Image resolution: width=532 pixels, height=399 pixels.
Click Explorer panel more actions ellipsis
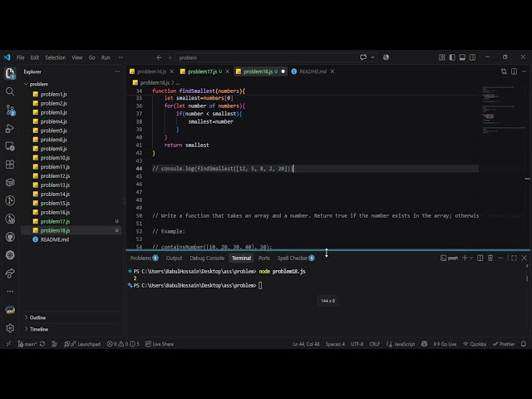(x=117, y=71)
